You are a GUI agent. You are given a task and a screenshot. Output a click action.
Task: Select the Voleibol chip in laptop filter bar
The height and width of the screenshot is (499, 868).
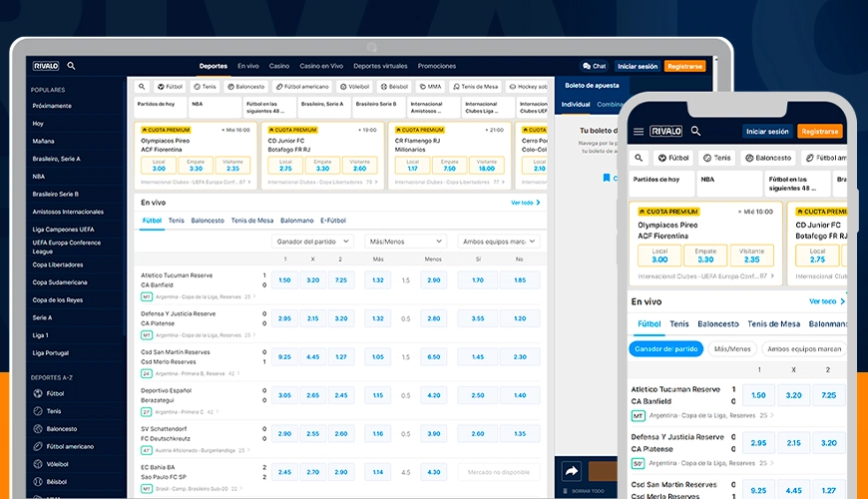[355, 87]
